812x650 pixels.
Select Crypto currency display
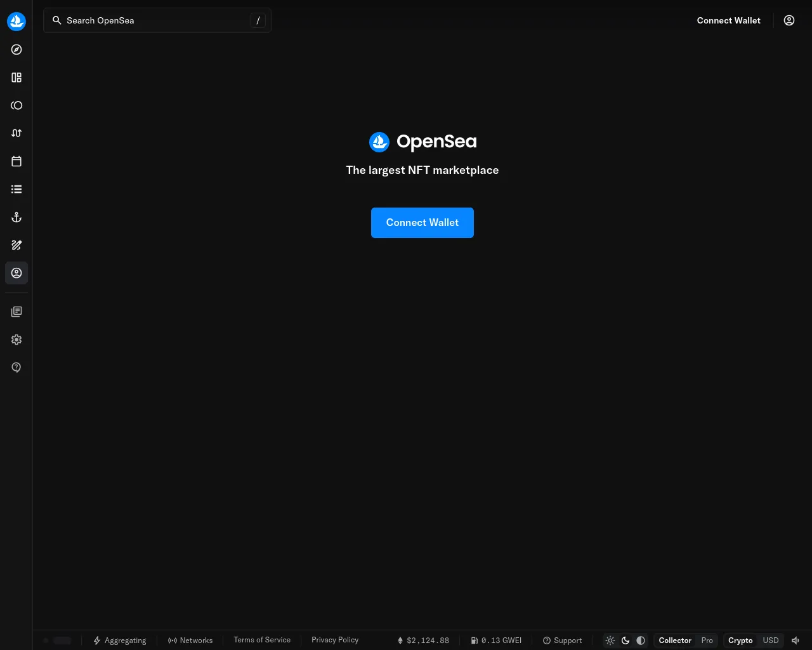(740, 640)
